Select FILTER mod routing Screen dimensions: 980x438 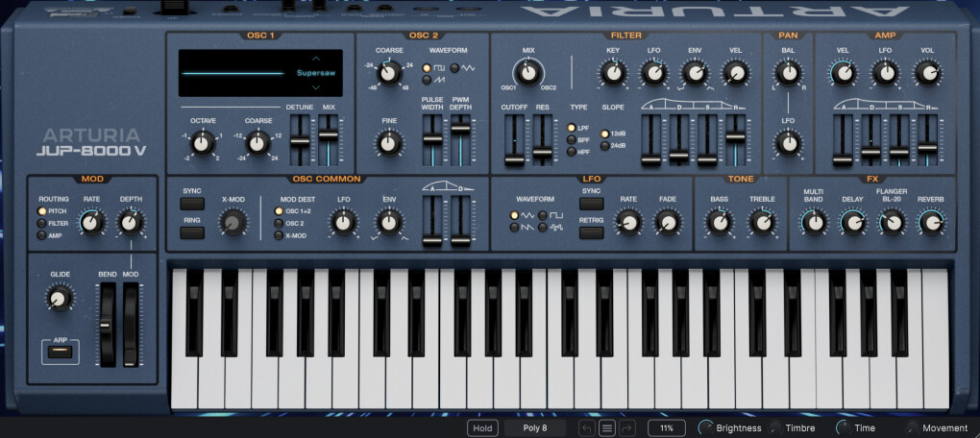[42, 223]
